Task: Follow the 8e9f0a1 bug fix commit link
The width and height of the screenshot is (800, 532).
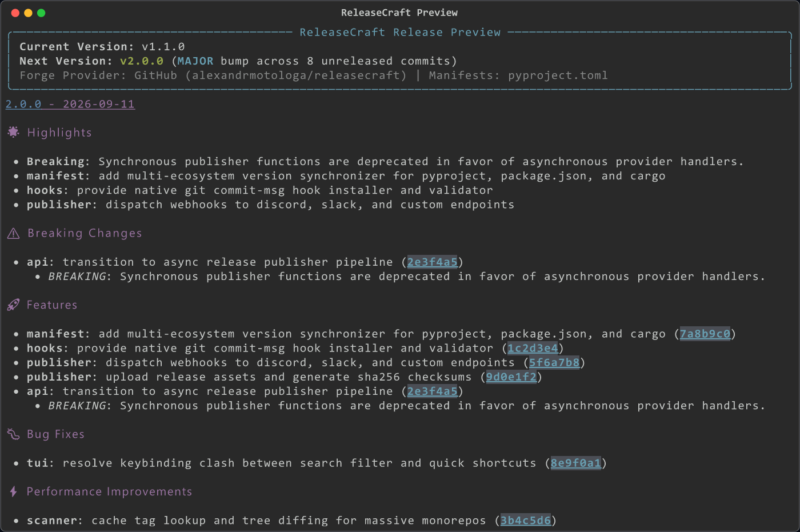Action: [576, 463]
